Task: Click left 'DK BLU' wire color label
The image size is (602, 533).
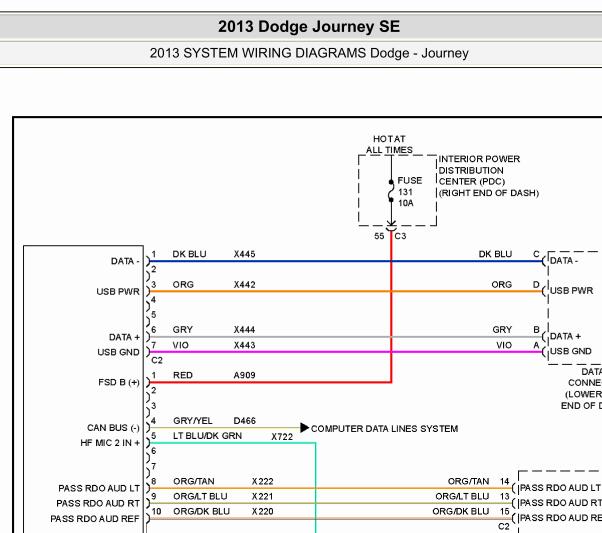Action: click(190, 254)
